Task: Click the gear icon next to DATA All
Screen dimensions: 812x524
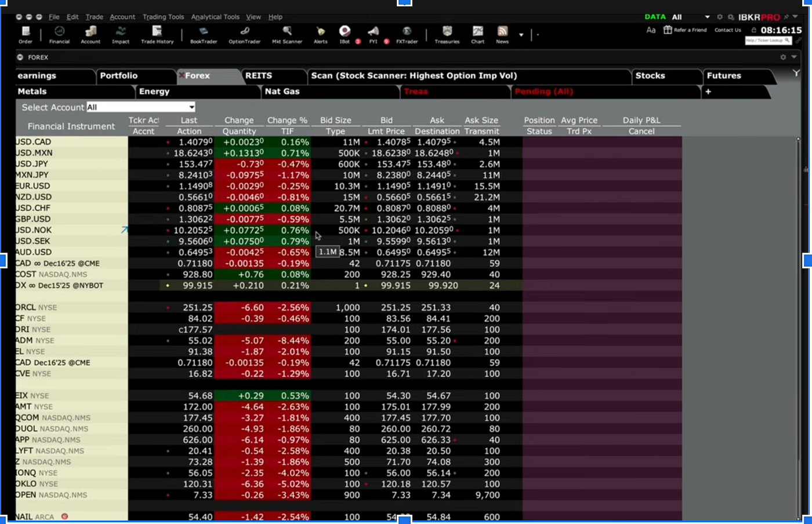Action: point(720,17)
